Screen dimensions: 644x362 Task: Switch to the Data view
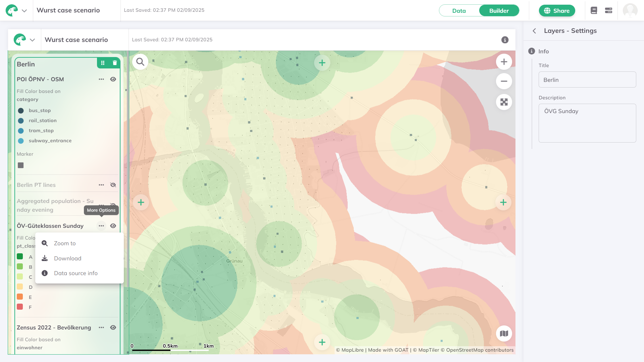[x=459, y=11]
